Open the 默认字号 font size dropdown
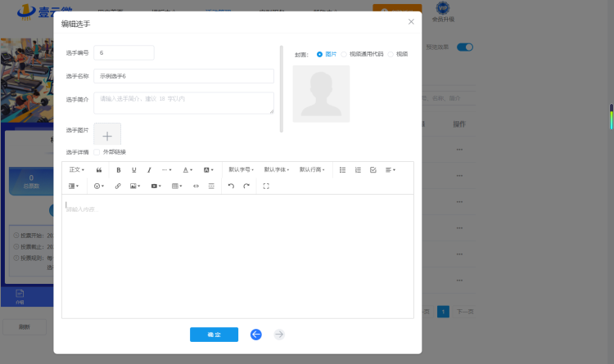The width and height of the screenshot is (614, 364). 242,170
